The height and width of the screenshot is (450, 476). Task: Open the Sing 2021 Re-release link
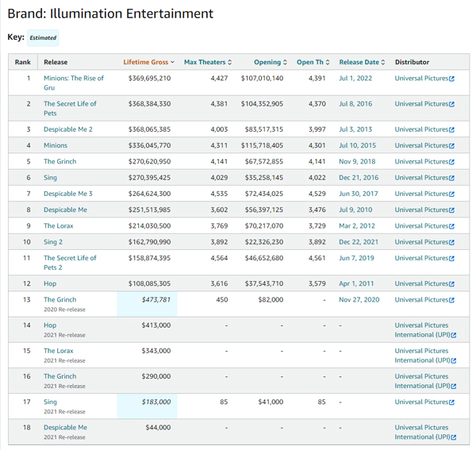50,402
